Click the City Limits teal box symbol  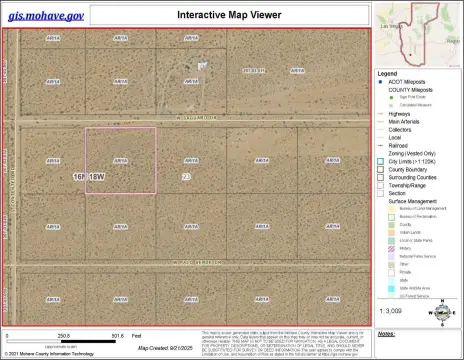380,161
